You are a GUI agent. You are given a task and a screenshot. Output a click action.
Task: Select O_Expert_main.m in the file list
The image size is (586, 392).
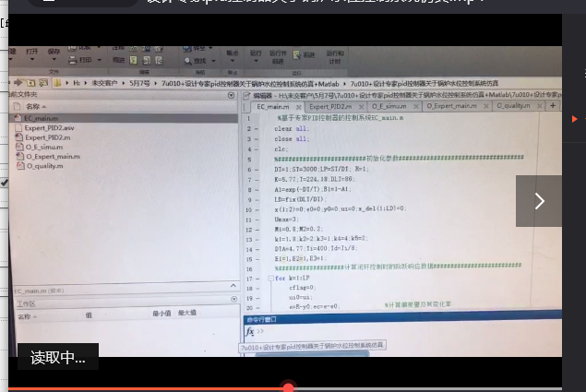53,156
